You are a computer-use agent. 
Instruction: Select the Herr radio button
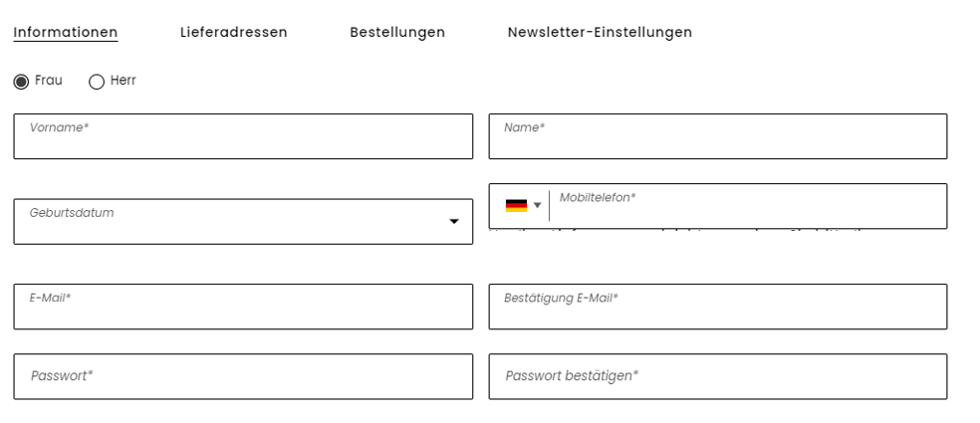[x=97, y=82]
